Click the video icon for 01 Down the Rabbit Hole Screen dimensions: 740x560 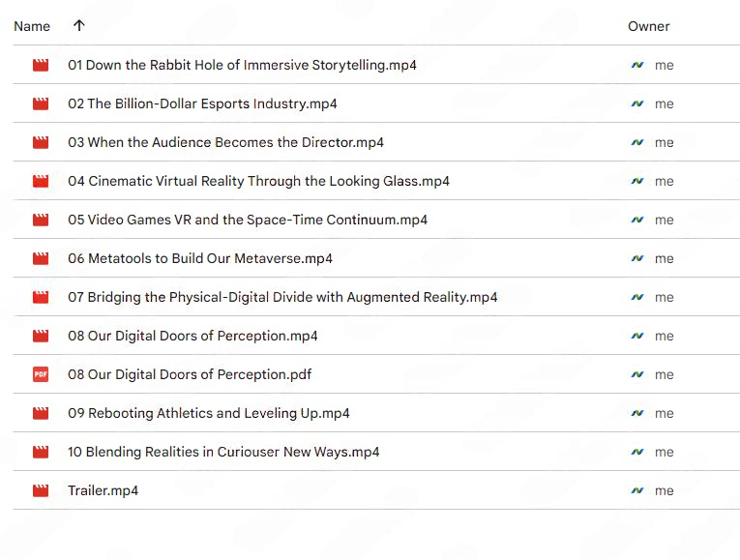[41, 65]
